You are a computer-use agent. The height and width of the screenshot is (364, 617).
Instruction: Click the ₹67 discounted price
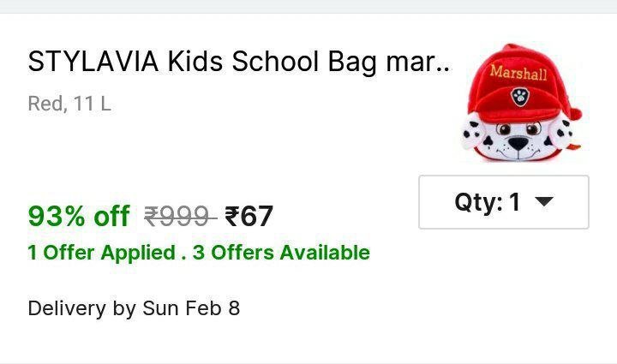click(249, 216)
